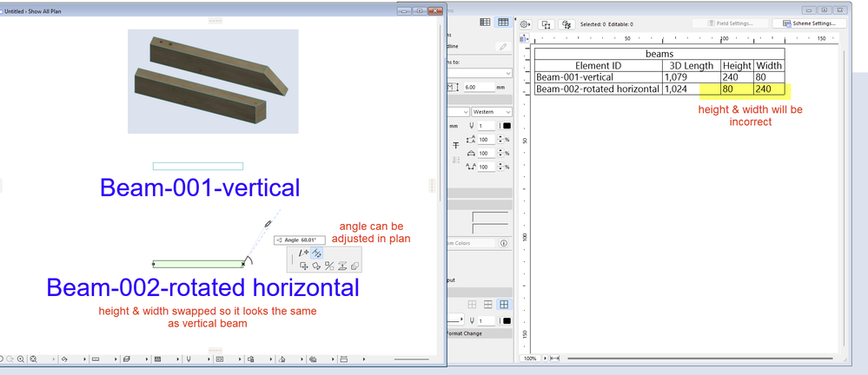
Task: Click the '1,024' length cell
Action: [x=692, y=89]
